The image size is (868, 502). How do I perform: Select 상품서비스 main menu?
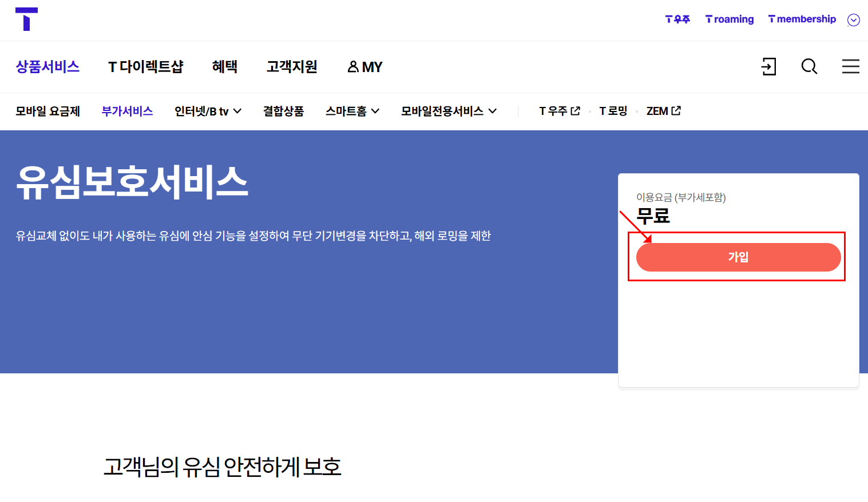point(47,67)
